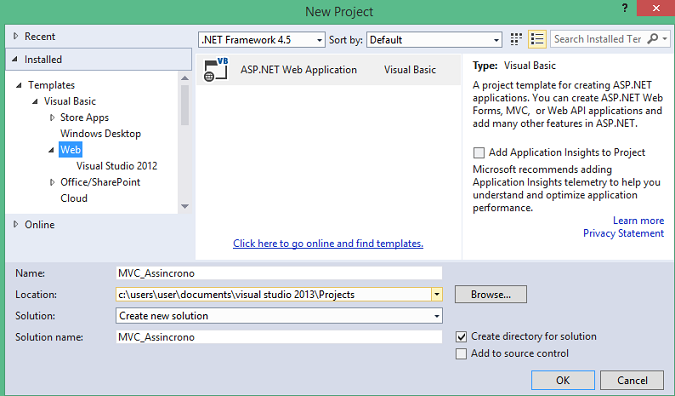Image resolution: width=675 pixels, height=396 pixels.
Task: Select the ASP.NET Web Application template icon
Action: point(216,69)
